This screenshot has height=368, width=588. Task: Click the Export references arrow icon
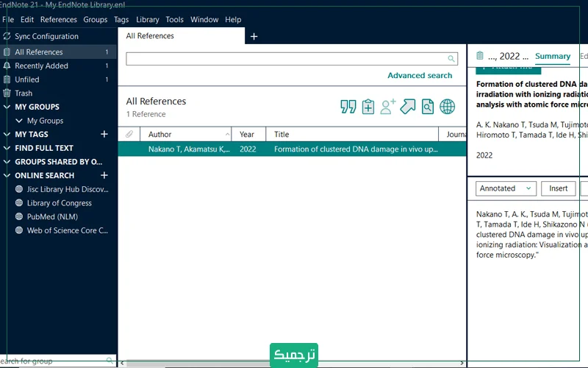point(408,107)
